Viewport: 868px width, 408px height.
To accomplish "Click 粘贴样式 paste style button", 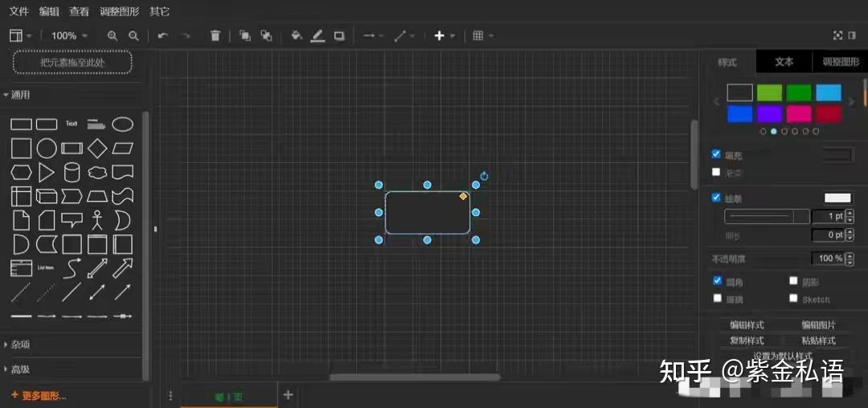I will pyautogui.click(x=818, y=340).
